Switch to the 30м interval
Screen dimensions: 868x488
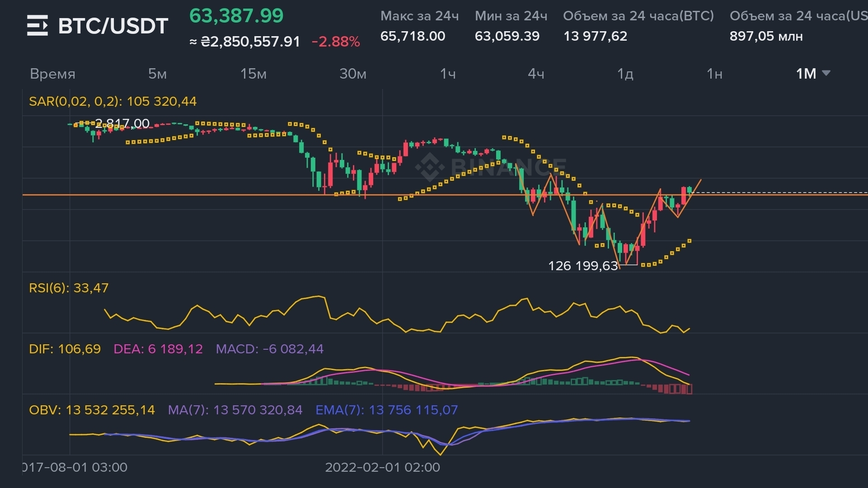point(352,74)
